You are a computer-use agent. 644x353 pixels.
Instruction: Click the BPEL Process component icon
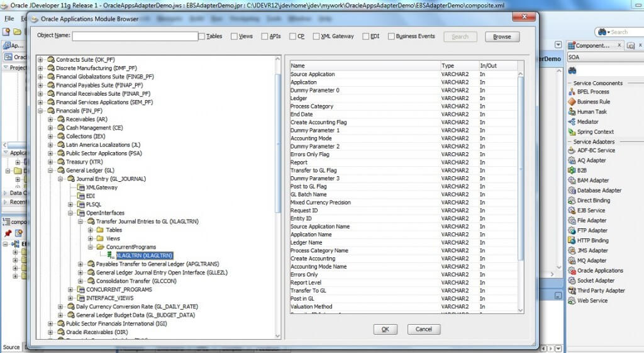pos(572,92)
